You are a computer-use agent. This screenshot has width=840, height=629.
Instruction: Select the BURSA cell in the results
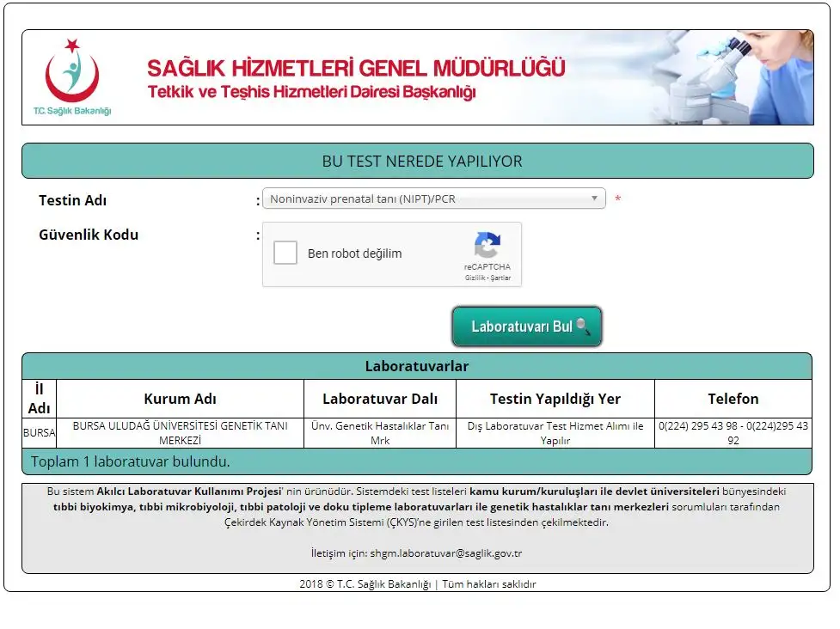(39, 433)
